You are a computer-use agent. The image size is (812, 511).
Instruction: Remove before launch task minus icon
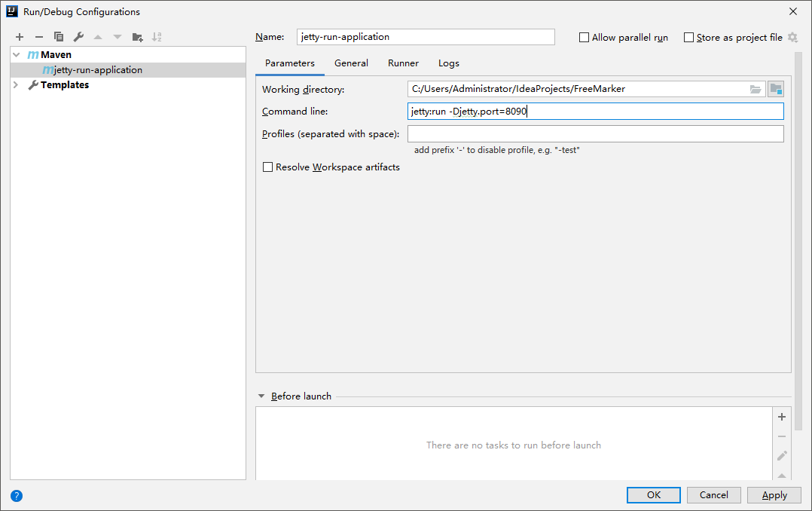(782, 436)
